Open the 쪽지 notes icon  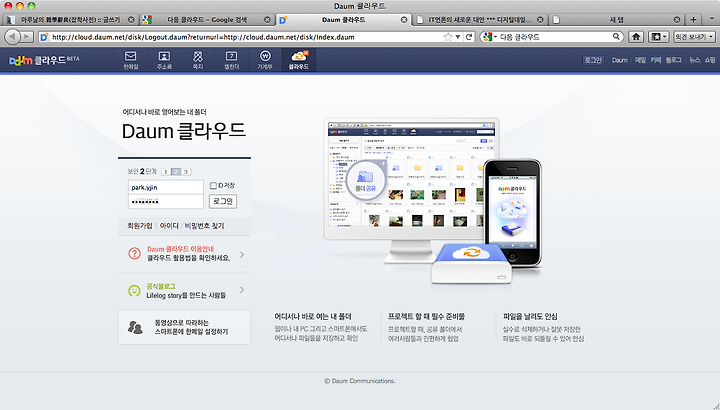tap(197, 60)
